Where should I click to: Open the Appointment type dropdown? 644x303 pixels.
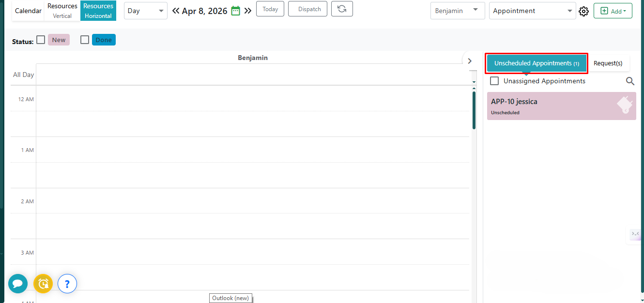[x=532, y=11]
